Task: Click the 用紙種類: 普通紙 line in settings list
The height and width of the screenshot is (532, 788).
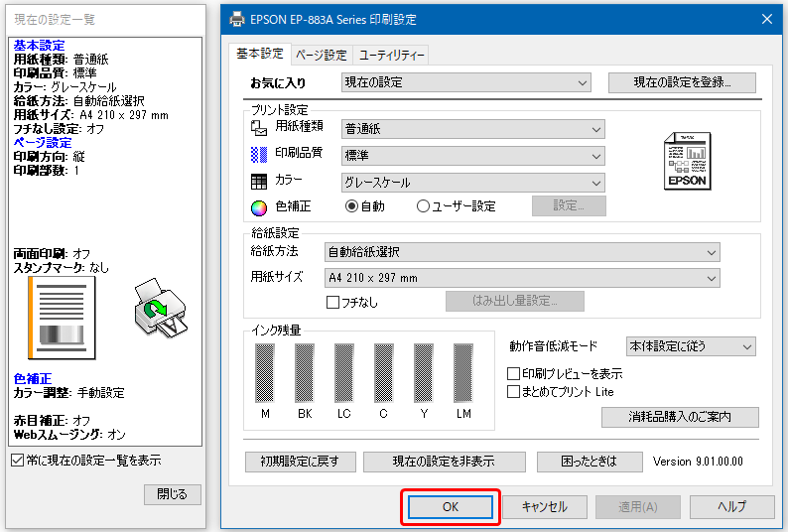Action: point(61,60)
